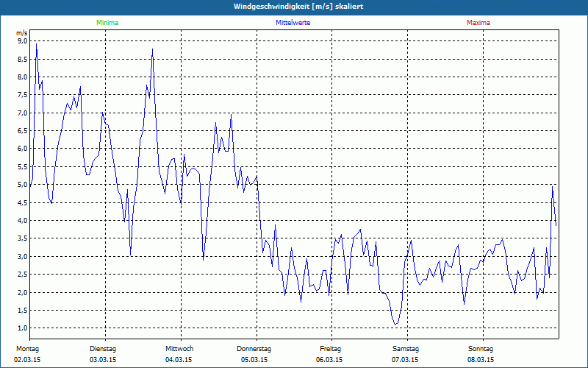This screenshot has height=368, width=588.
Task: Click the Samstag day label
Action: click(406, 349)
